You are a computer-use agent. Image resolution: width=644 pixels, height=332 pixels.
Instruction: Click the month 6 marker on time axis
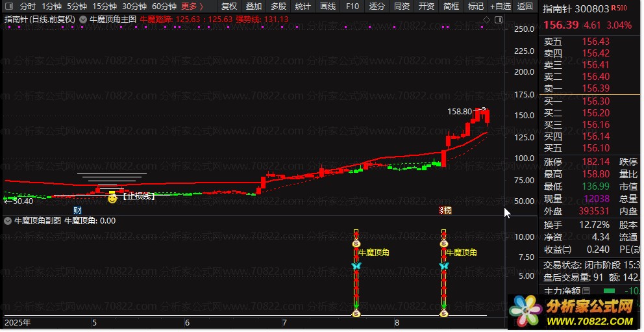187,323
